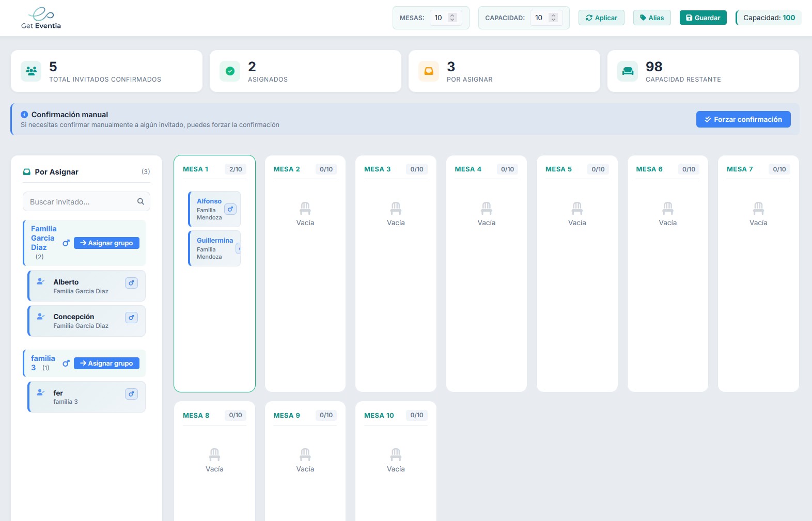This screenshot has height=521, width=812.
Task: Open the Alias tag button
Action: (x=652, y=18)
